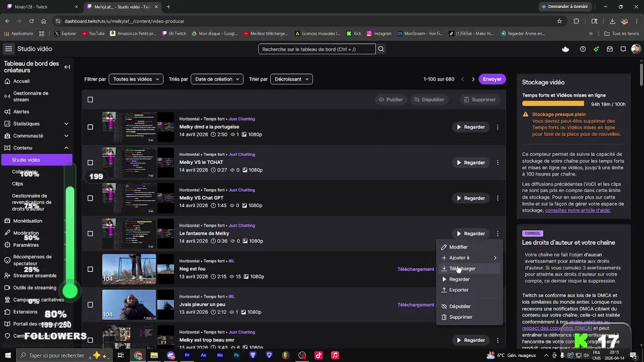The image size is (644, 362).
Task: Open the notifications inbox icon
Action: click(610, 49)
